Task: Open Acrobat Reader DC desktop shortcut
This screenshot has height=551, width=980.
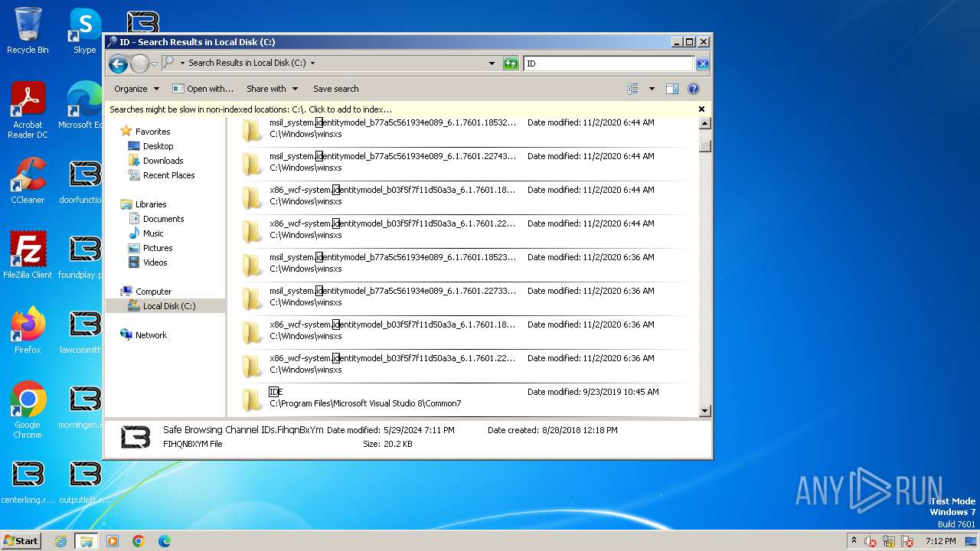Action: [x=28, y=111]
